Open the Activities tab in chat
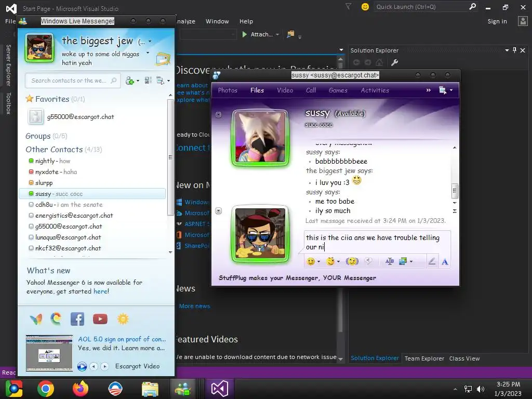The height and width of the screenshot is (399, 532). point(375,90)
